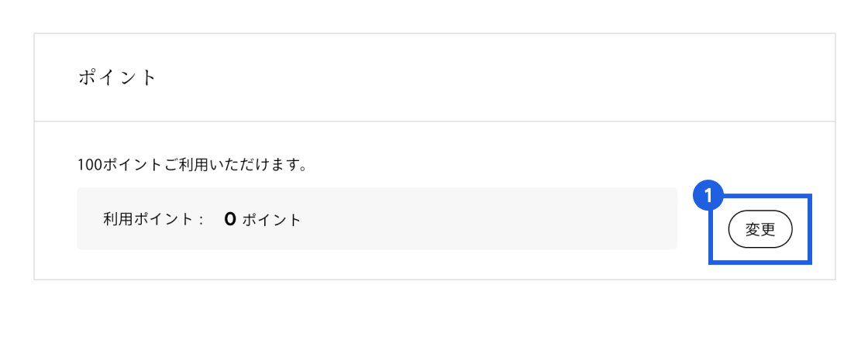The width and height of the screenshot is (868, 343).
Task: Click the ポイント section heading
Action: tap(117, 78)
